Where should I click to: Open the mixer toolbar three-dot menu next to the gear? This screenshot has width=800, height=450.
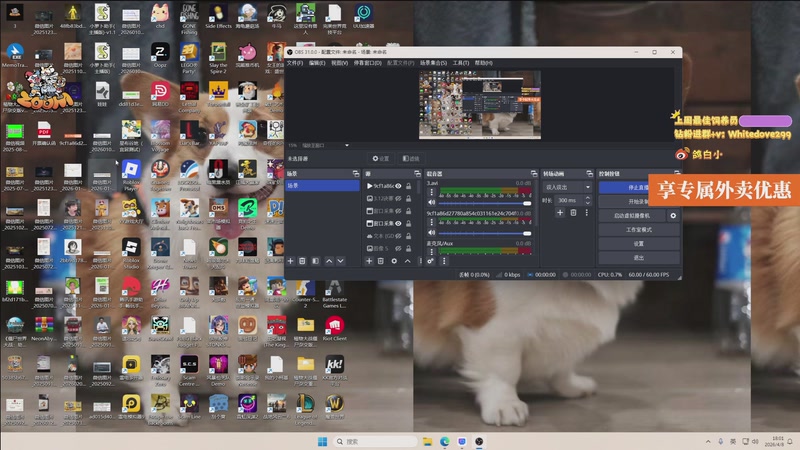444,261
